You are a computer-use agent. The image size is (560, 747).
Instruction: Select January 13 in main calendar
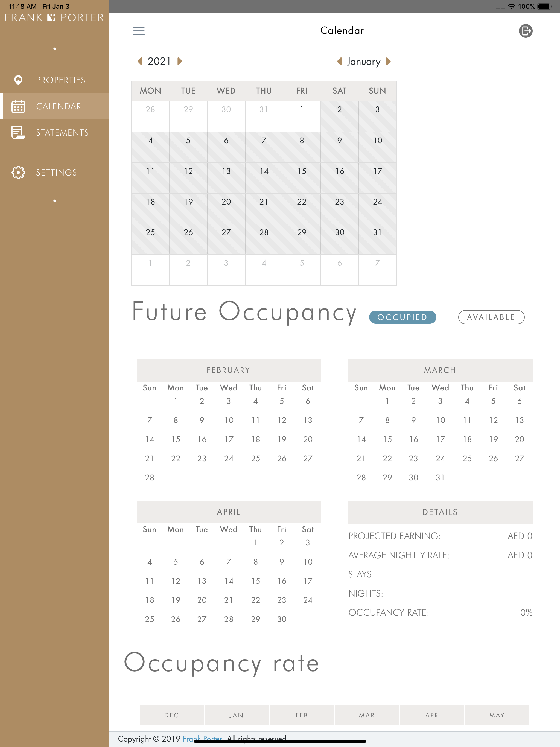pyautogui.click(x=226, y=178)
